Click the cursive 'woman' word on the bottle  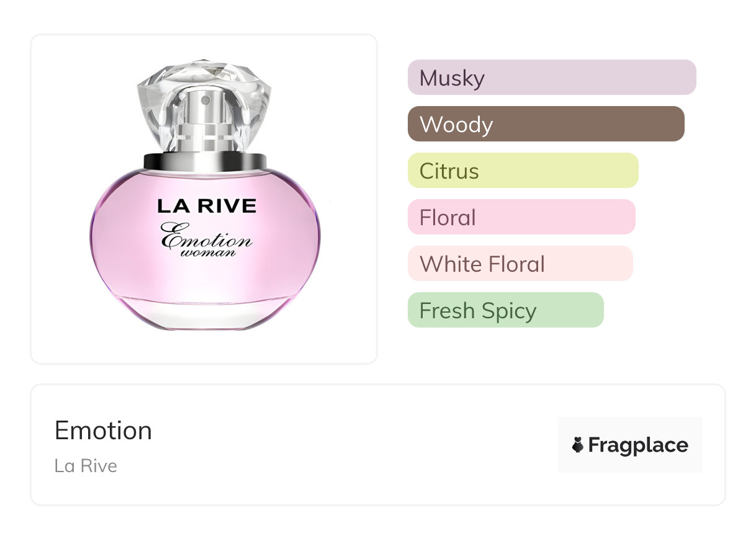click(x=207, y=252)
